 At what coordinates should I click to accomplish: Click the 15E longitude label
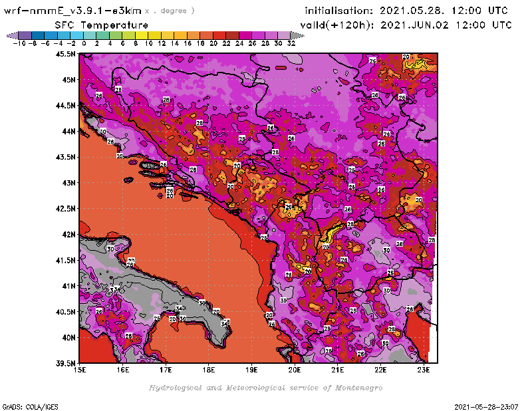coord(80,370)
